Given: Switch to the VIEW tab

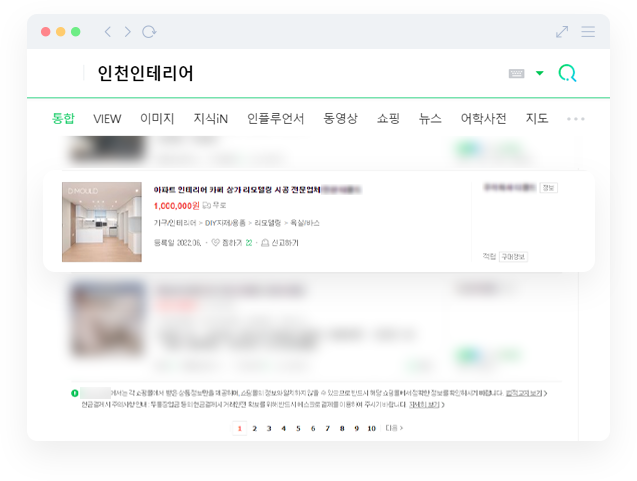Looking at the screenshot, I should (107, 119).
